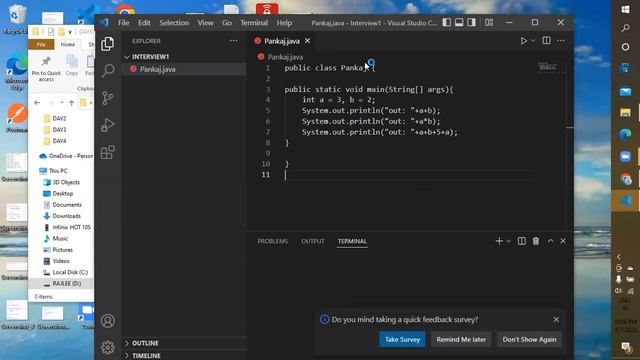Dismiss the feedback survey notification

coord(556,319)
